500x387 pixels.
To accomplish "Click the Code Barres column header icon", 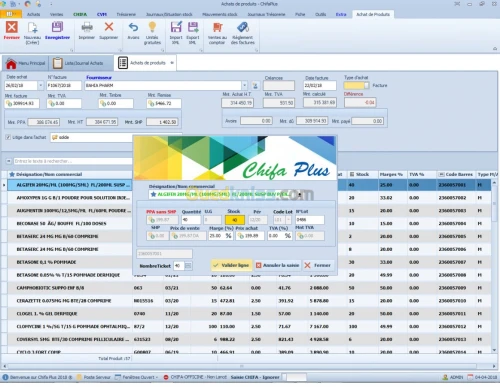I will point(441,174).
